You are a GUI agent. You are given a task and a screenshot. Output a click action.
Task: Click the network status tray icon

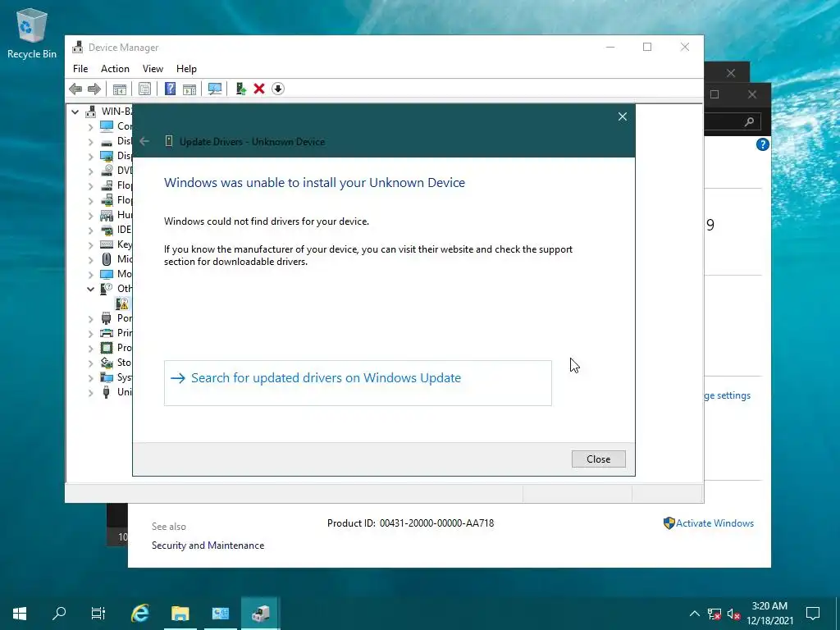[714, 614]
